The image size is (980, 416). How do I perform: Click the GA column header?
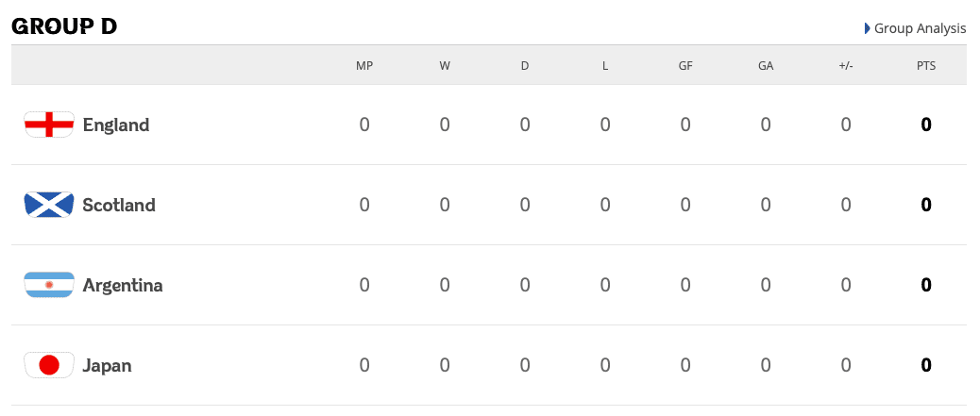[766, 66]
